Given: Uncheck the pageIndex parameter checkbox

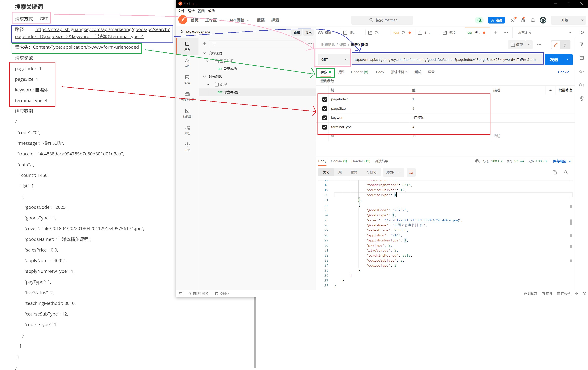Looking at the screenshot, I should [325, 99].
